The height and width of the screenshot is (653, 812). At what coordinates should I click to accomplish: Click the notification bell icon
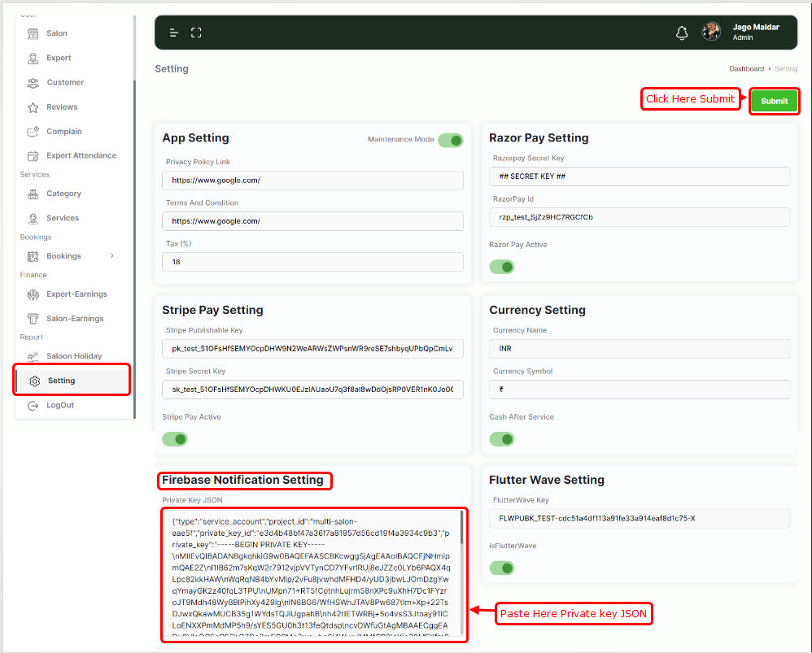click(682, 33)
